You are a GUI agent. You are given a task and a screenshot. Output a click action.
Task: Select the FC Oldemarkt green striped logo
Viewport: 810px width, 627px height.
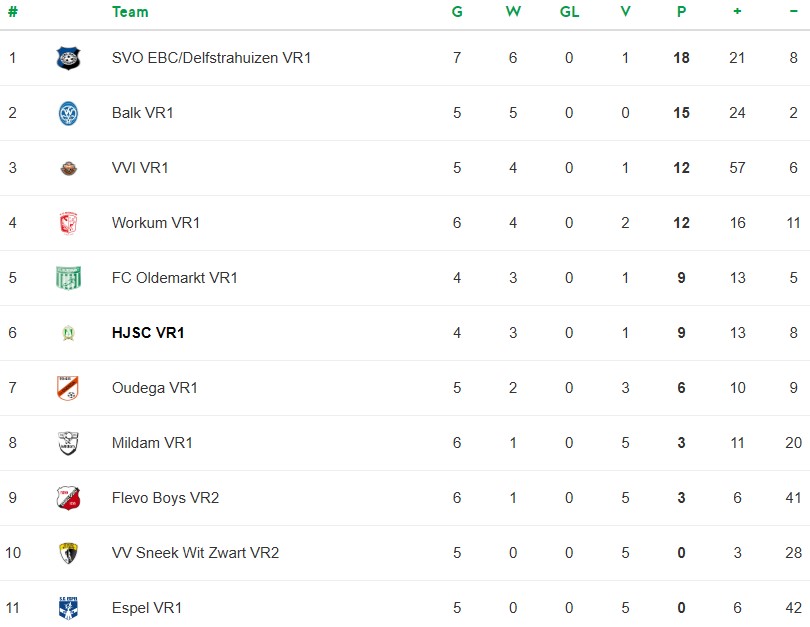[68, 278]
